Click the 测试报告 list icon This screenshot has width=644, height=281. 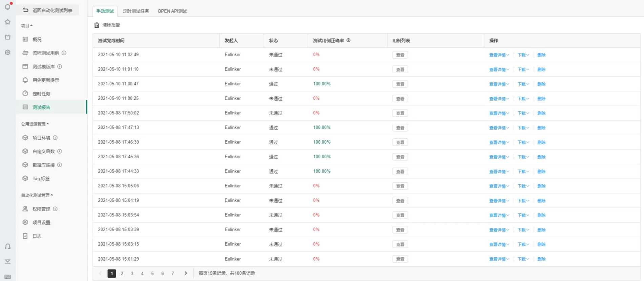25,107
